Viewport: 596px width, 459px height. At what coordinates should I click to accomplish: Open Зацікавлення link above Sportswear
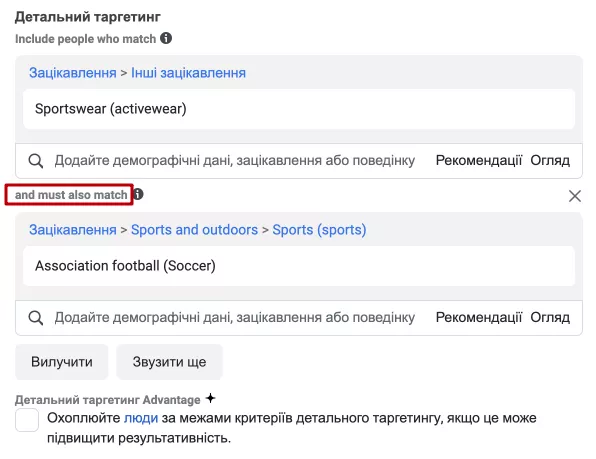pyautogui.click(x=73, y=73)
